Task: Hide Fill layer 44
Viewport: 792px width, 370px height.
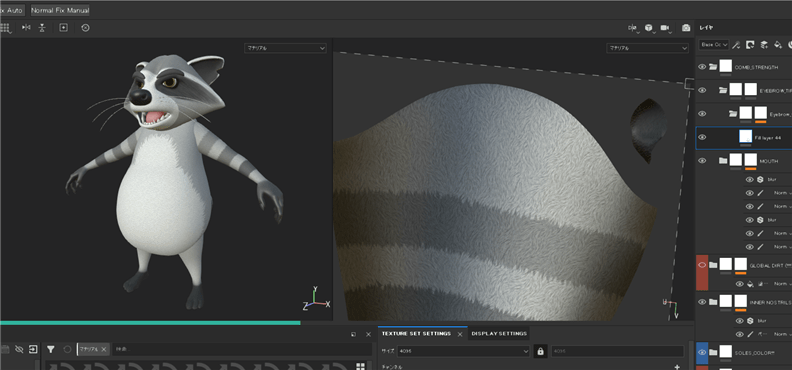Action: click(x=702, y=137)
